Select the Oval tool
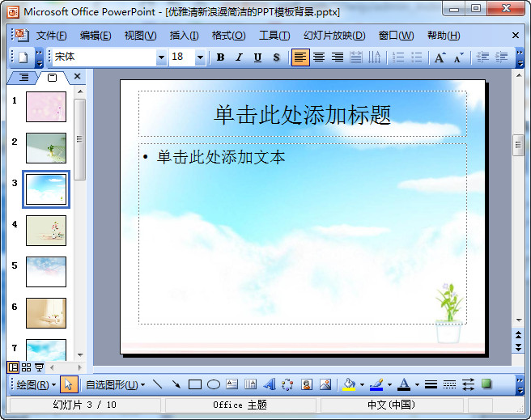The image size is (531, 420). click(x=214, y=384)
